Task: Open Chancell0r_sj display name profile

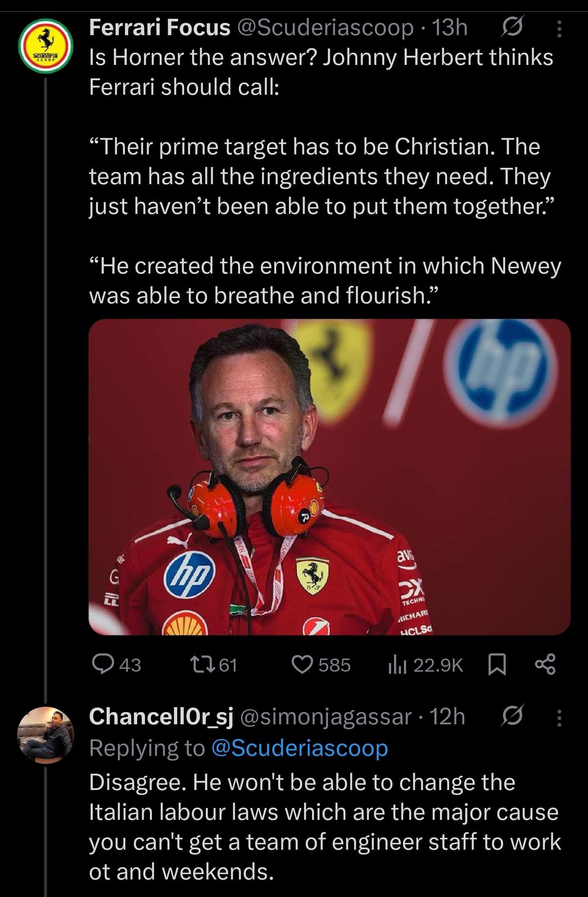Action: (x=161, y=717)
